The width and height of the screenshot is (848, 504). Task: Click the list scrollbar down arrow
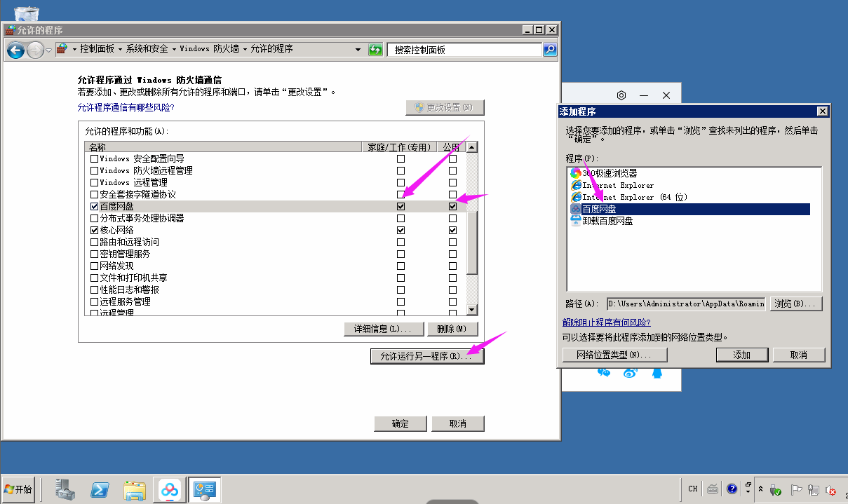point(471,310)
